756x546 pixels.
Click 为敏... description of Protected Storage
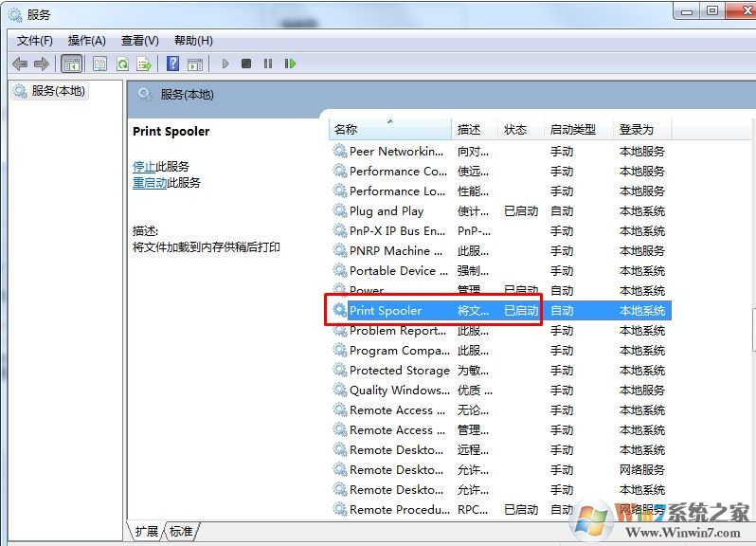pos(473,371)
